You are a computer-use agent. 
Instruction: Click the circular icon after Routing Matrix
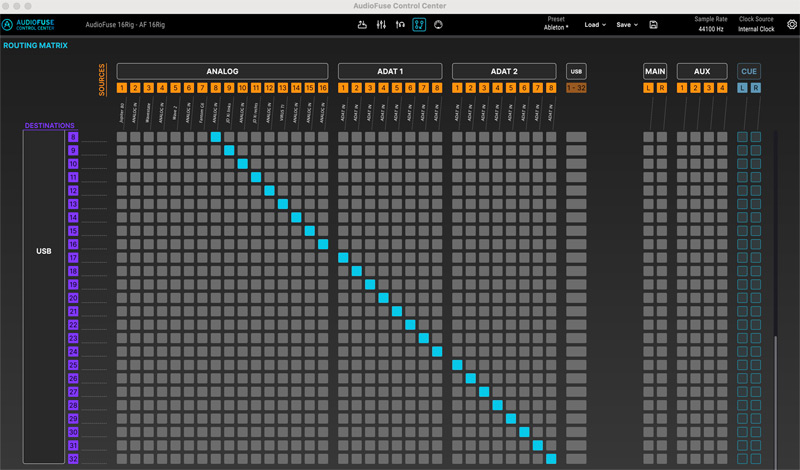(438, 24)
